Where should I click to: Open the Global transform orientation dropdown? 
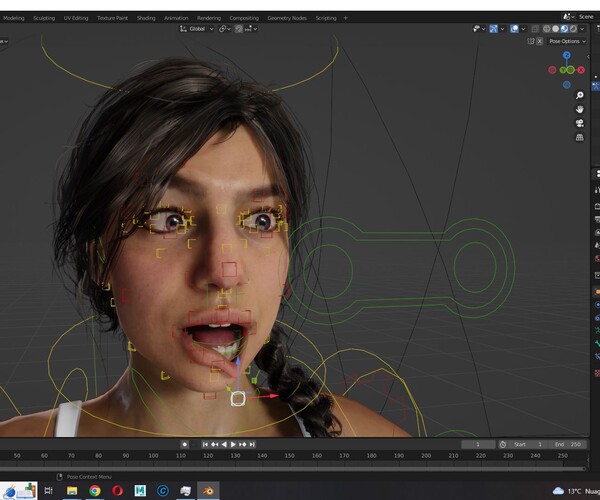pyautogui.click(x=197, y=29)
